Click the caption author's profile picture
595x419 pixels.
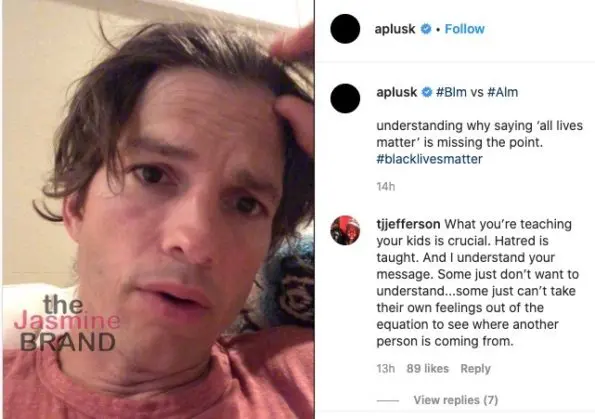coord(345,99)
